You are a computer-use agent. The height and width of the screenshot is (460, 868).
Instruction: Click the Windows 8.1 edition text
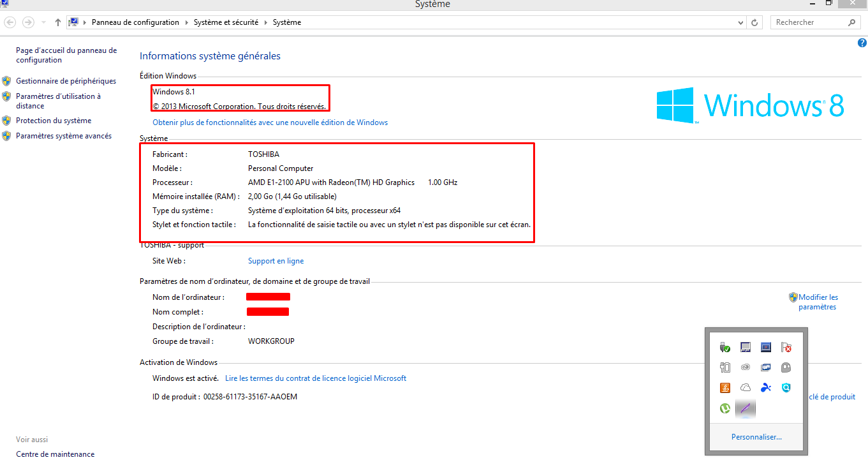pos(173,92)
